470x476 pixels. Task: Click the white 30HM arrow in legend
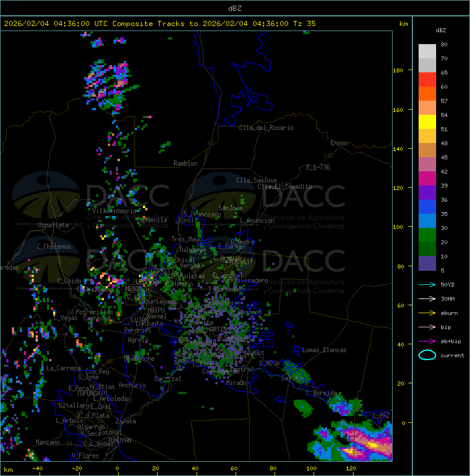[x=427, y=298]
